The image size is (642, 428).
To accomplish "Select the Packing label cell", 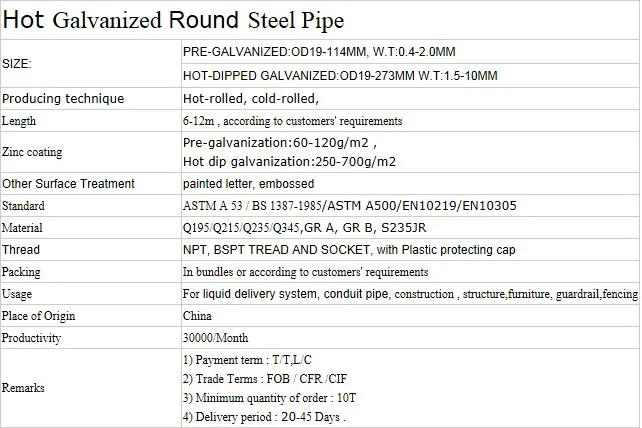I will click(22, 272).
